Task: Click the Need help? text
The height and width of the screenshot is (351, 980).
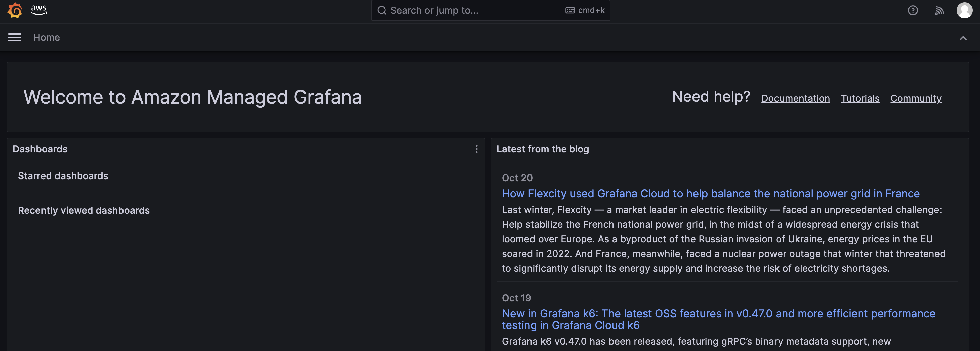Action: (x=711, y=97)
